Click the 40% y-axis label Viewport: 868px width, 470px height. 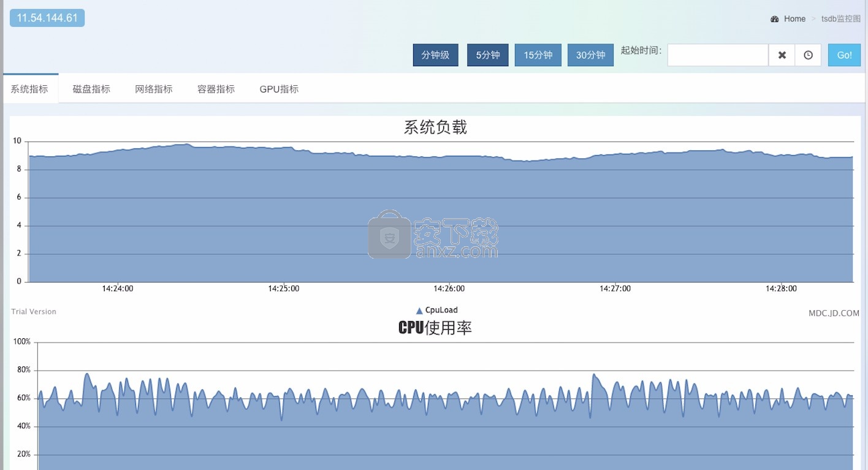[24, 426]
